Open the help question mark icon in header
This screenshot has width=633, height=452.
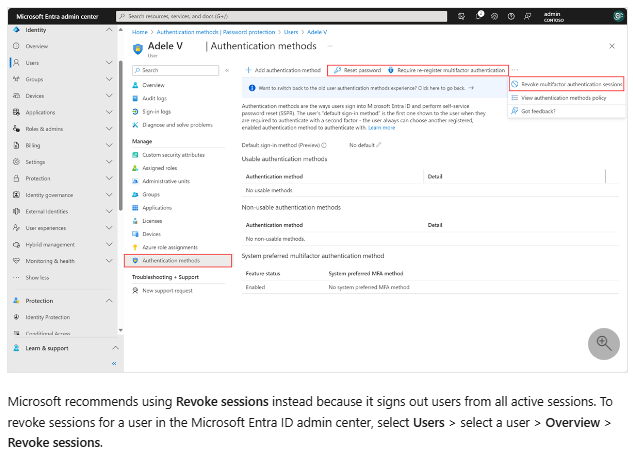(x=511, y=17)
